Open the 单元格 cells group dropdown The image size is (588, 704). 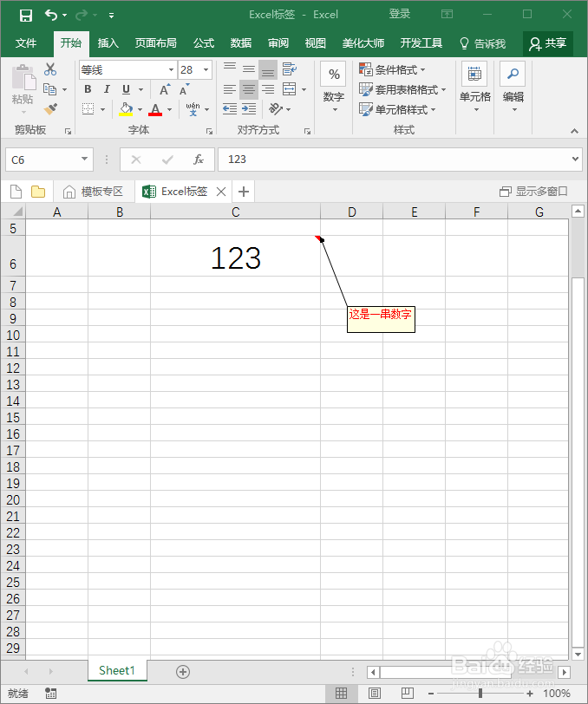click(474, 88)
